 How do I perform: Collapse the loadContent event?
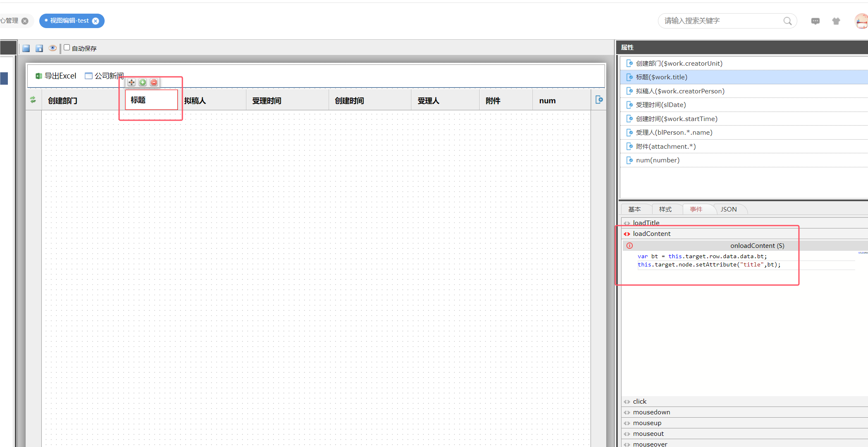651,234
